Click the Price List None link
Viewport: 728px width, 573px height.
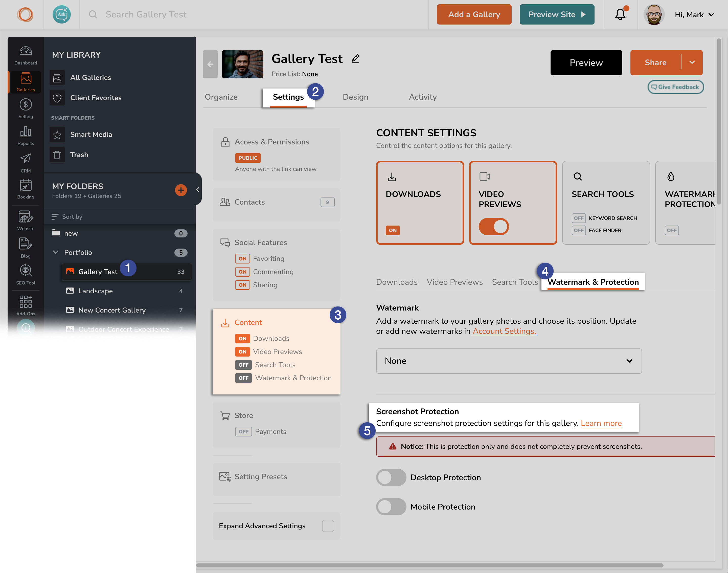coord(309,74)
